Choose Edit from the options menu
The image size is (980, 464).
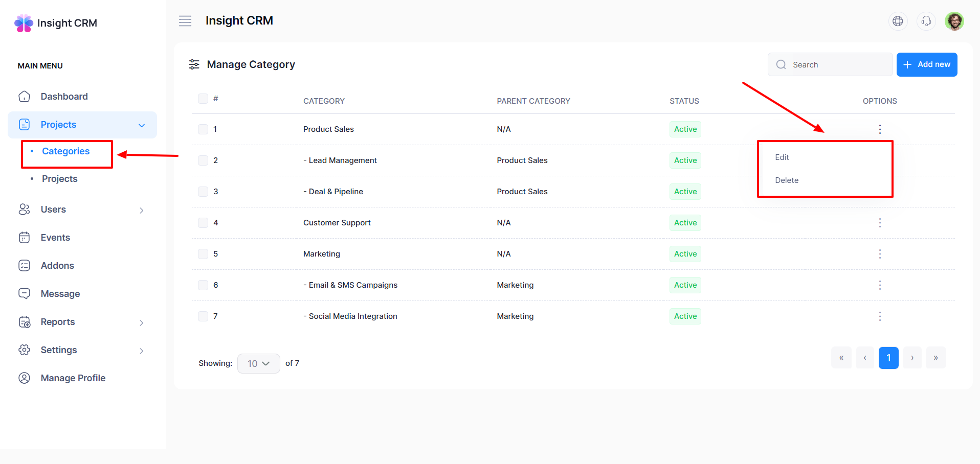click(x=782, y=157)
